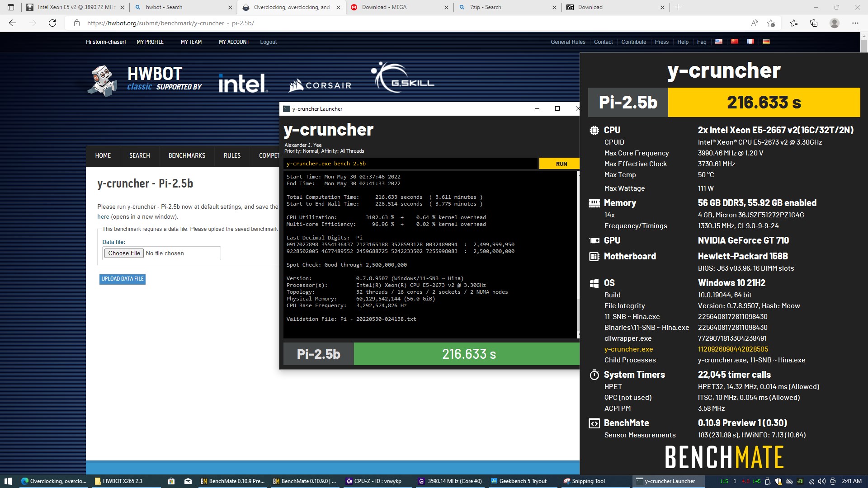Viewport: 868px width, 488px height.
Task: Switch to the Download - MEGA tab
Action: 400,7
